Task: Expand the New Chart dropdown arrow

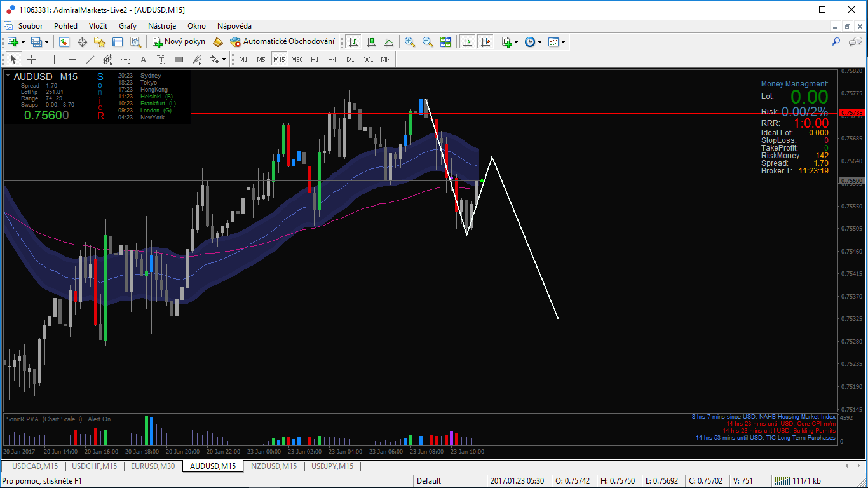Action: (x=24, y=42)
